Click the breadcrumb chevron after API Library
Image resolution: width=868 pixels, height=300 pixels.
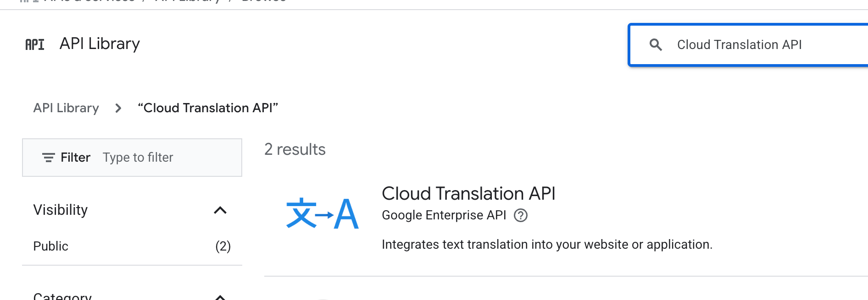click(x=118, y=108)
